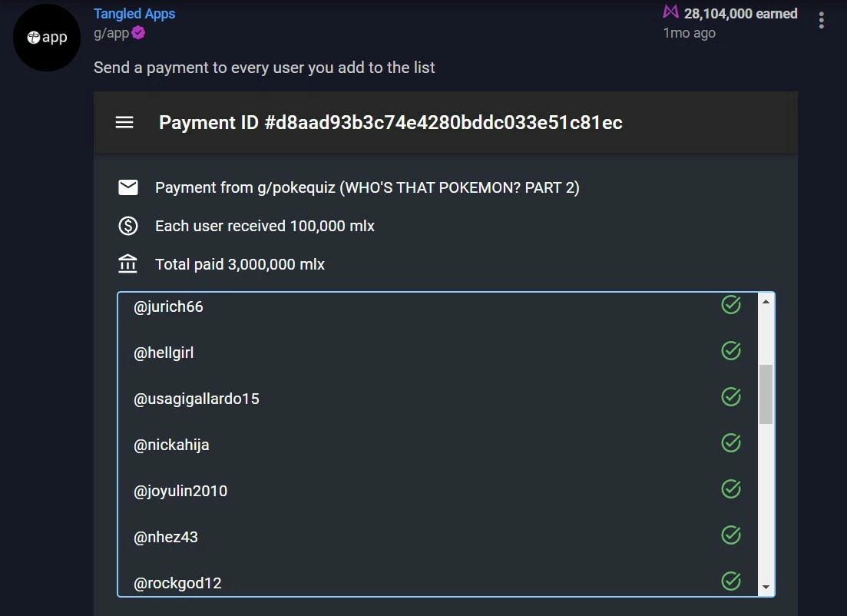The image size is (847, 616).
Task: Click the purple verified badge next to g/app
Action: [x=138, y=33]
